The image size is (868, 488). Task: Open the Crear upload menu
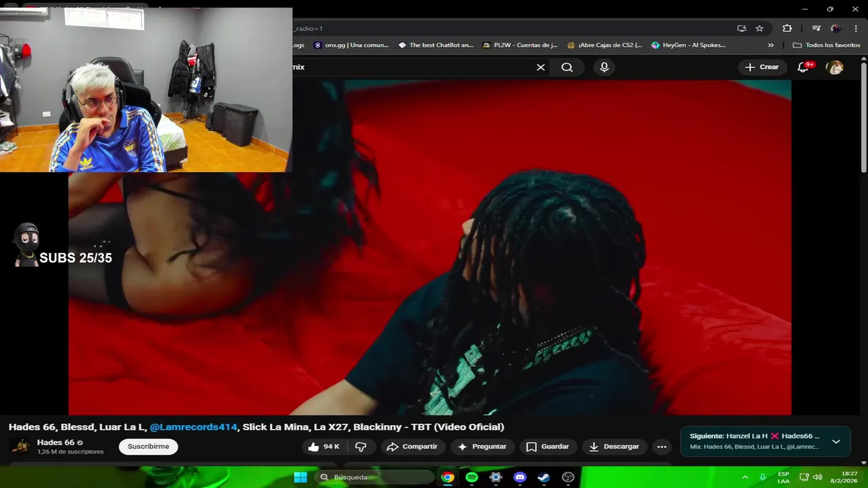[762, 67]
